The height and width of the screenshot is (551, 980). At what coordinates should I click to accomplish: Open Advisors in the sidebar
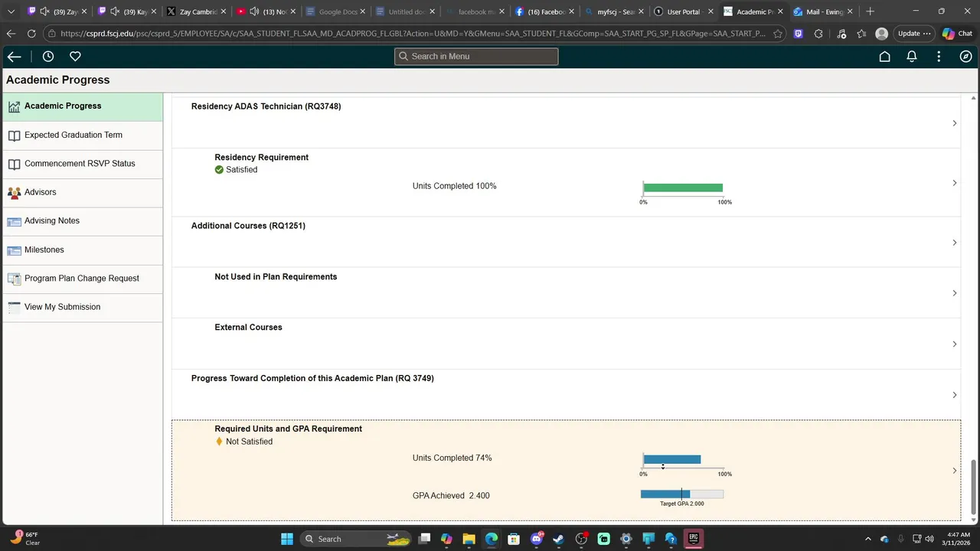click(x=83, y=192)
